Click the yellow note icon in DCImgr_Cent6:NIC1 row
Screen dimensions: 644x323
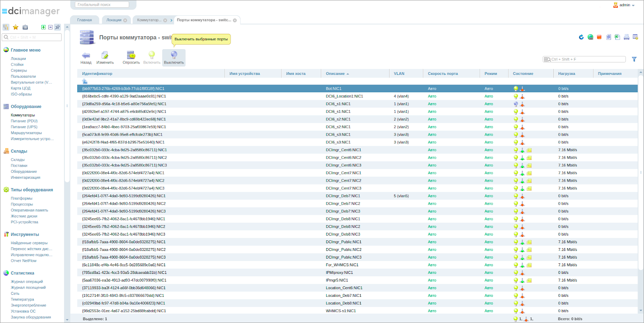(529, 150)
